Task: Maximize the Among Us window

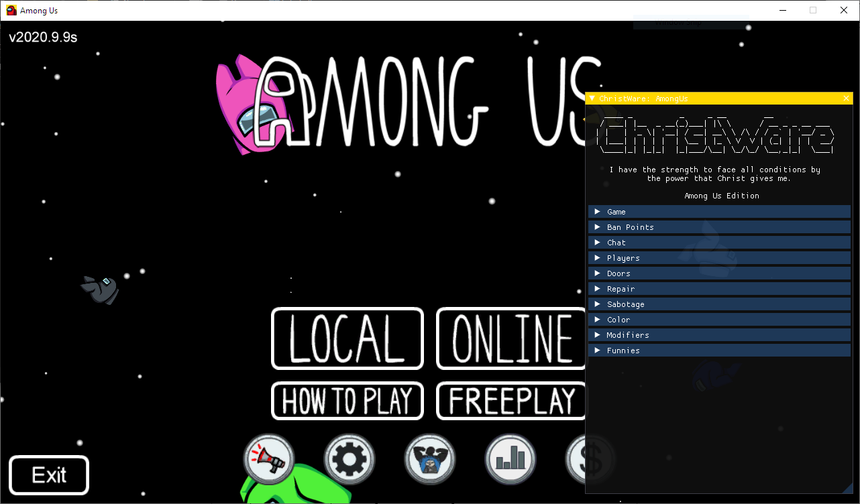Action: [x=813, y=10]
